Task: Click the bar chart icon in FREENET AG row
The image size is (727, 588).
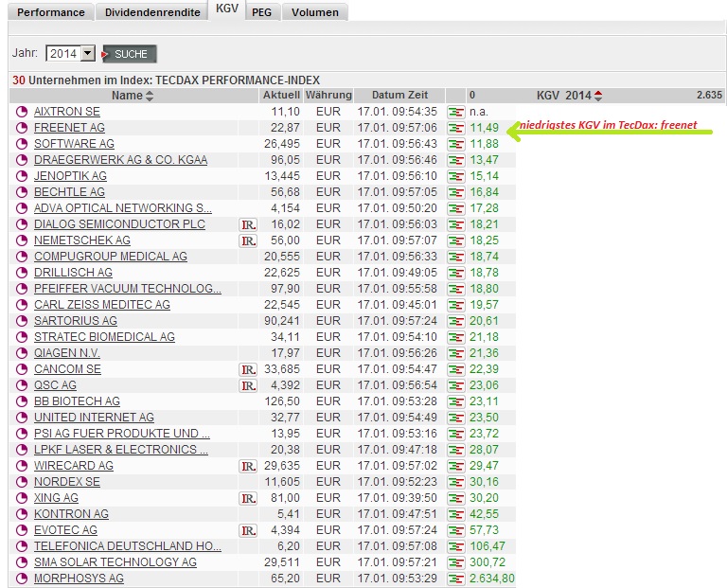Action: [455, 128]
